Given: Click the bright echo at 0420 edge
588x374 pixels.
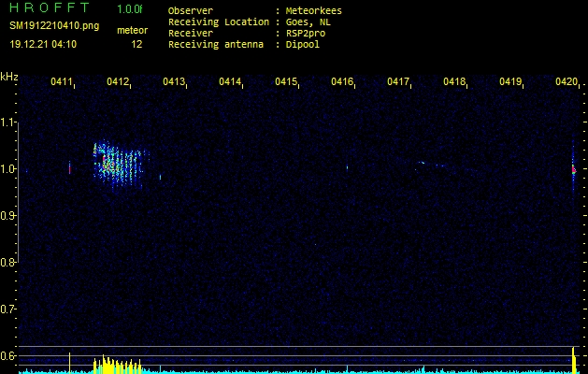Looking at the screenshot, I should 574,169.
